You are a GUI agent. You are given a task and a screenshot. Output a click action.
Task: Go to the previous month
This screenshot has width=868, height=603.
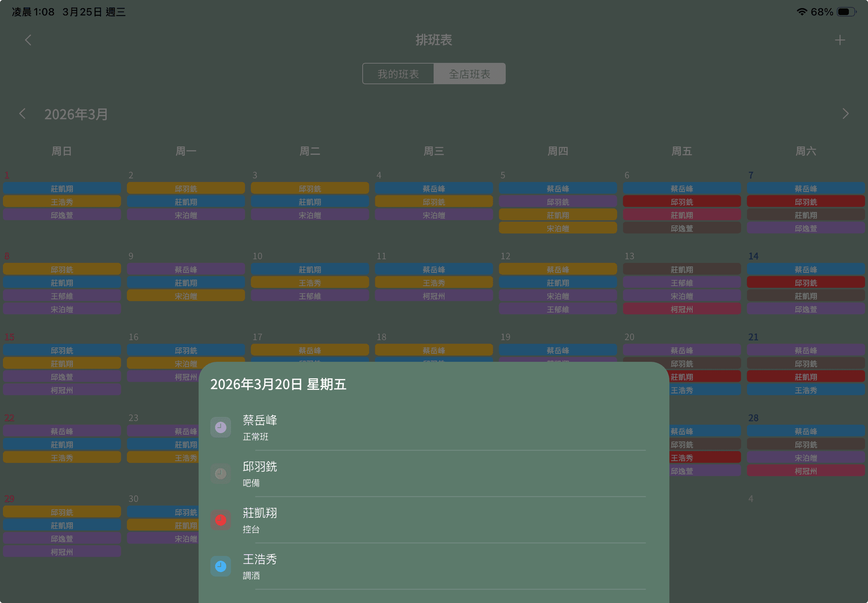click(x=23, y=114)
